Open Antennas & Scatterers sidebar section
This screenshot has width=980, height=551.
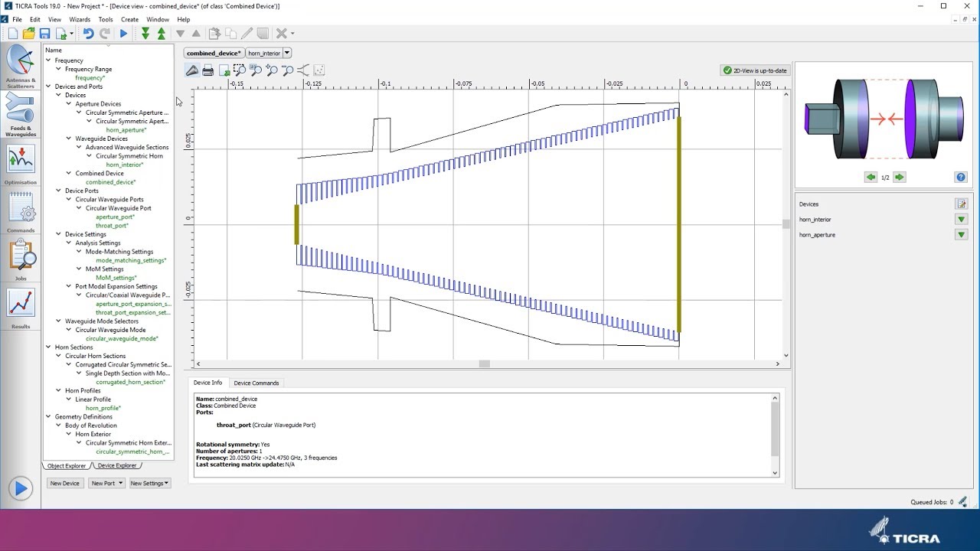point(21,67)
